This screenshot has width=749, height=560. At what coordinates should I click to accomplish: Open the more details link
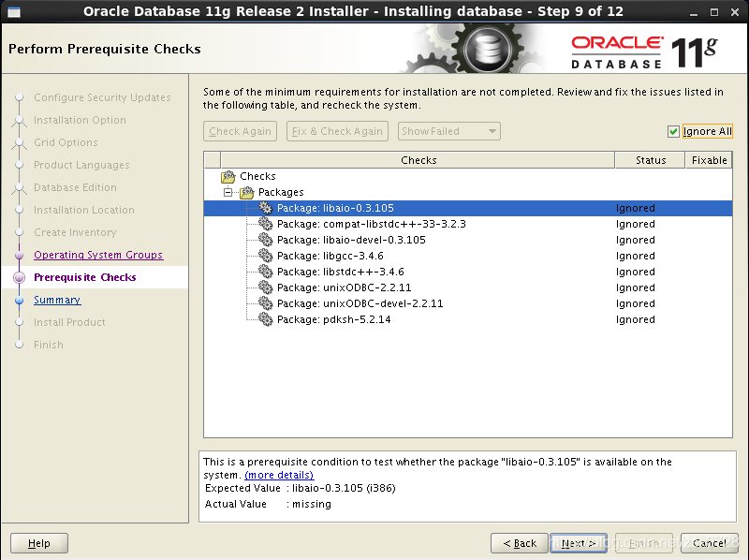coord(279,475)
